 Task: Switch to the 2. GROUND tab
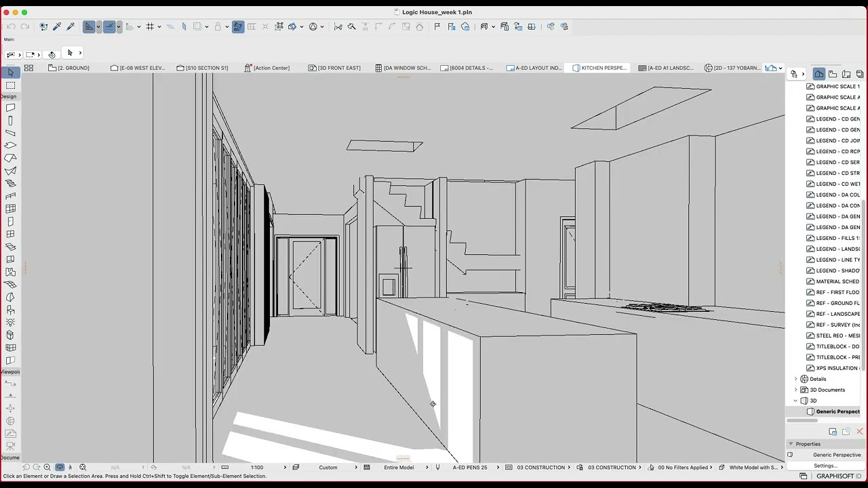pyautogui.click(x=69, y=68)
